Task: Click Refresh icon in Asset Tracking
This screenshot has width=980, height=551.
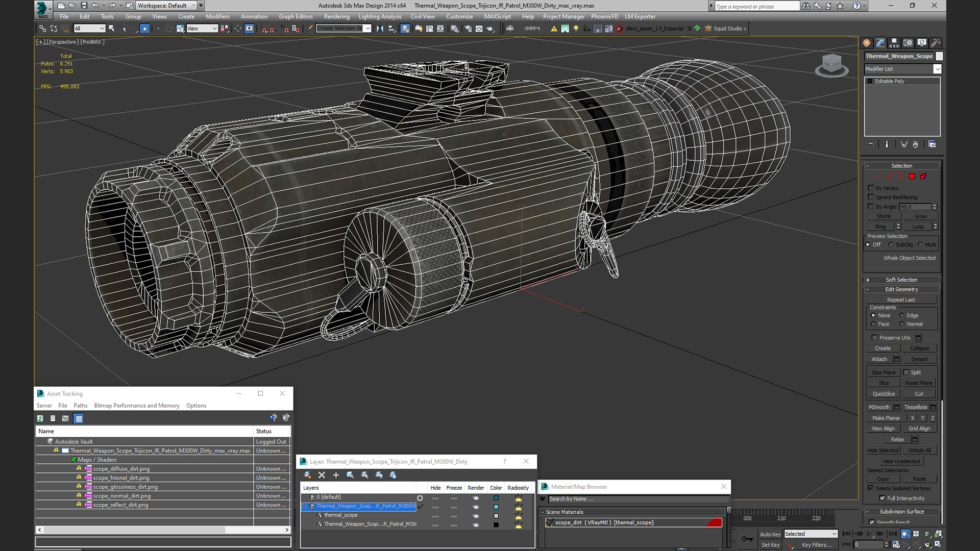Action: click(x=40, y=418)
